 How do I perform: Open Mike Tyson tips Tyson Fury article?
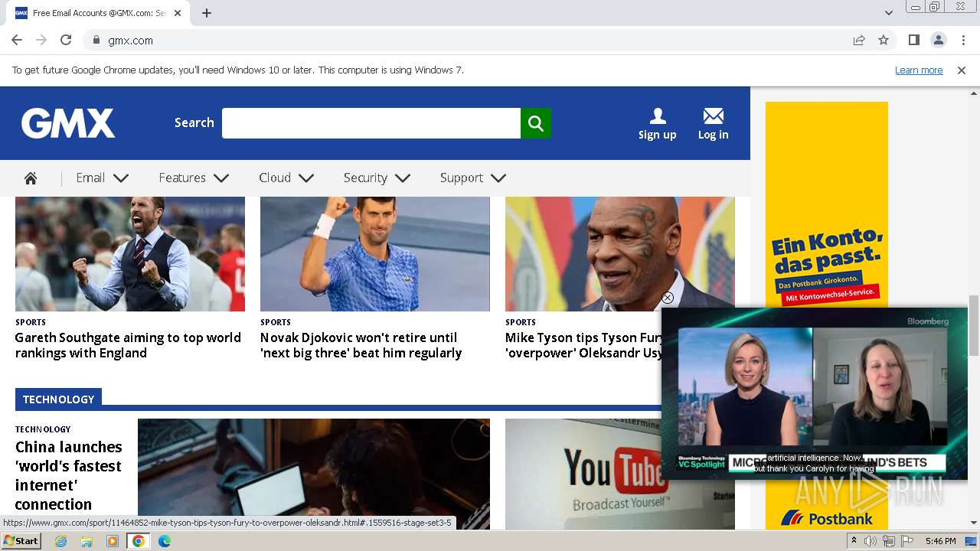pos(583,345)
